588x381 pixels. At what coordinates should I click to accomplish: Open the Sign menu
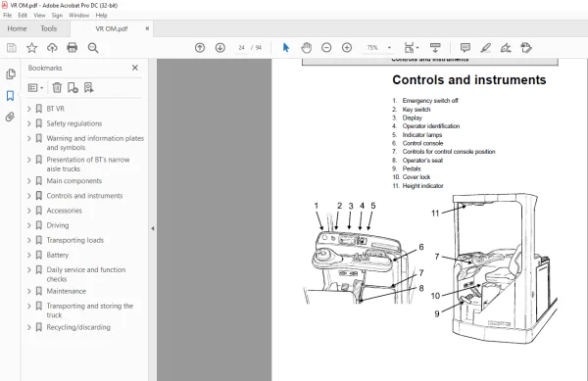click(57, 16)
